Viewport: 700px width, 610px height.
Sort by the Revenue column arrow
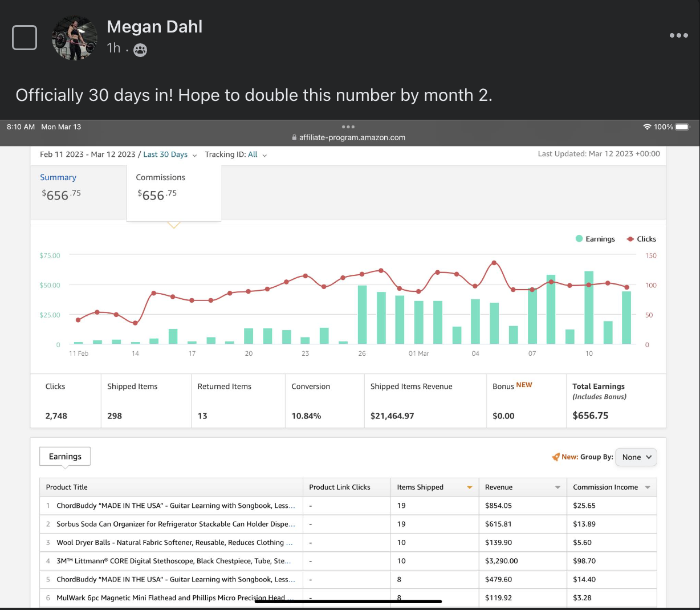click(x=557, y=487)
